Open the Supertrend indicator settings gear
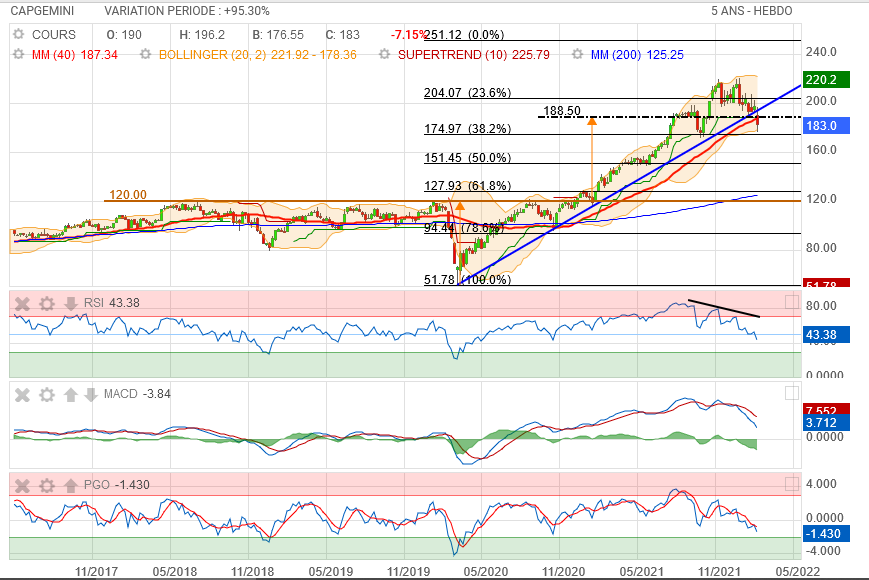The width and height of the screenshot is (869, 580). click(384, 54)
